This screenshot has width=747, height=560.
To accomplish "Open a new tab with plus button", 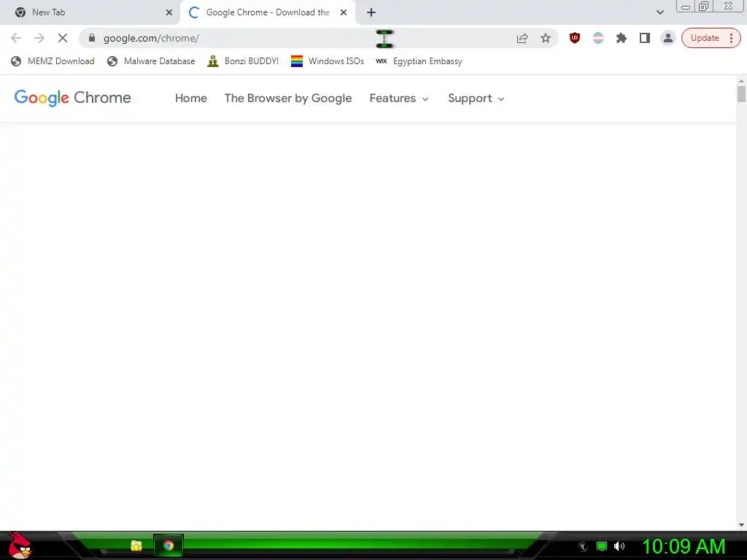I will click(x=371, y=12).
